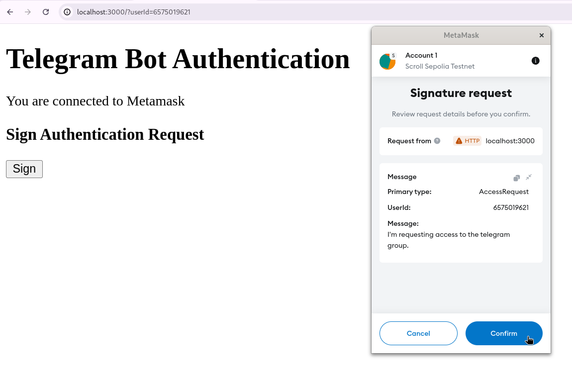Viewport: 572px width, 392px height.
Task: View site information icon in address bar
Action: point(68,12)
